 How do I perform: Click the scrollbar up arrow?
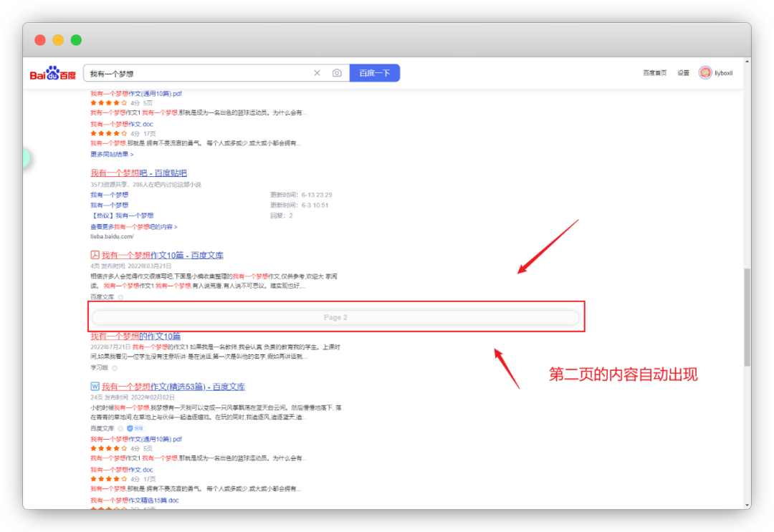click(747, 62)
